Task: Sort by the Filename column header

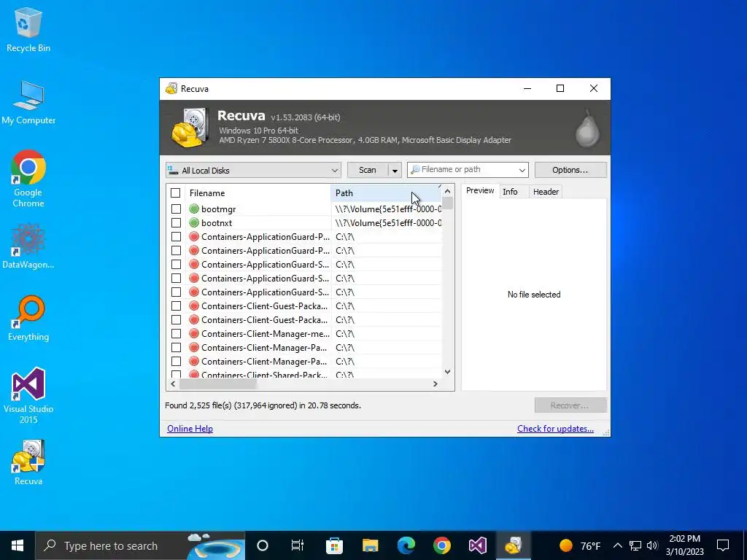Action: [x=258, y=192]
